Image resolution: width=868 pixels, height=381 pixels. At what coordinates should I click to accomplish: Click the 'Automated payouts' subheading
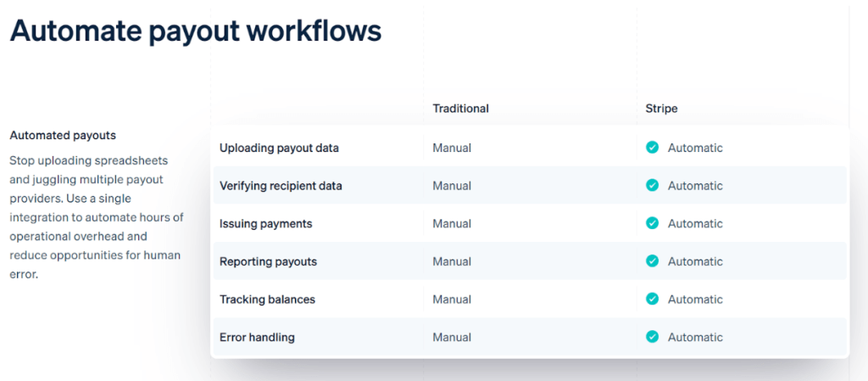click(x=63, y=135)
